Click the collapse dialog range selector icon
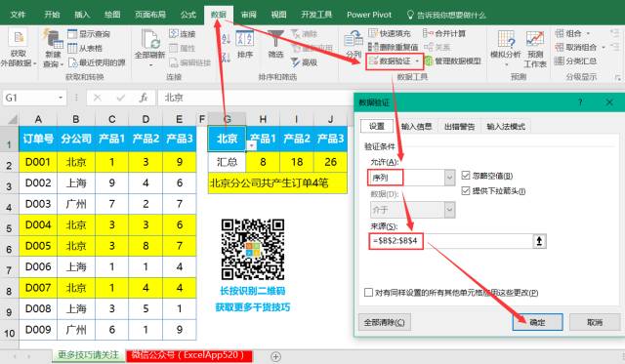The width and height of the screenshot is (625, 364). pyautogui.click(x=539, y=241)
